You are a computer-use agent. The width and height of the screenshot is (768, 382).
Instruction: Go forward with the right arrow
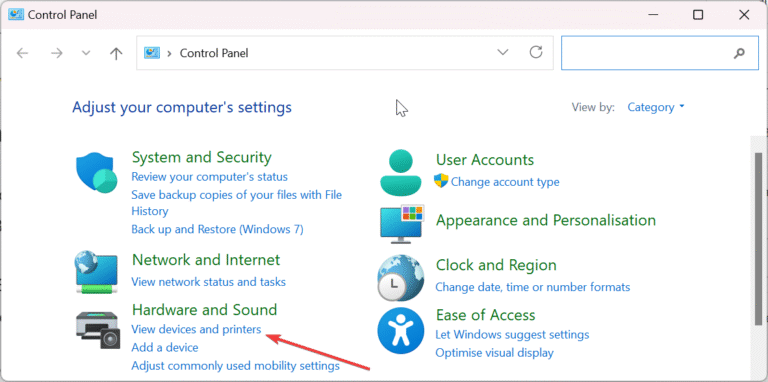point(57,53)
